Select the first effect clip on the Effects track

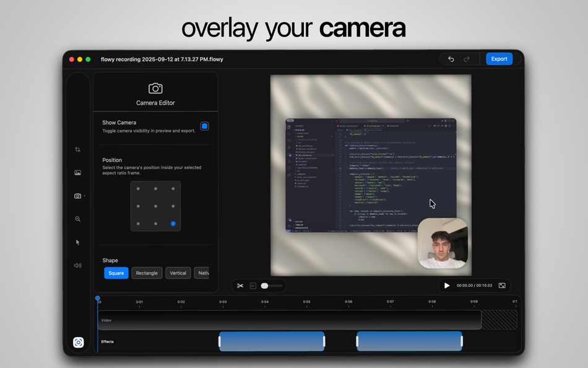pyautogui.click(x=270, y=341)
